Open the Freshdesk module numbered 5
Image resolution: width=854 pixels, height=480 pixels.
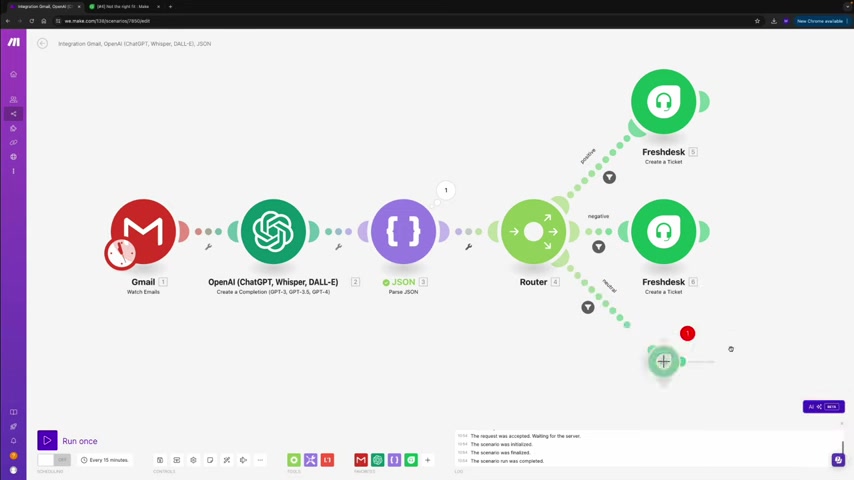pyautogui.click(x=663, y=101)
